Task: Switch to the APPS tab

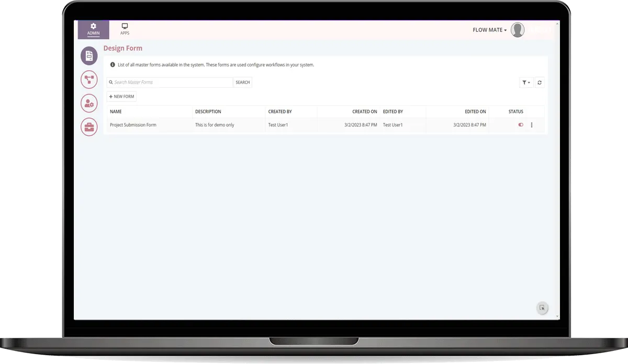Action: pyautogui.click(x=125, y=29)
